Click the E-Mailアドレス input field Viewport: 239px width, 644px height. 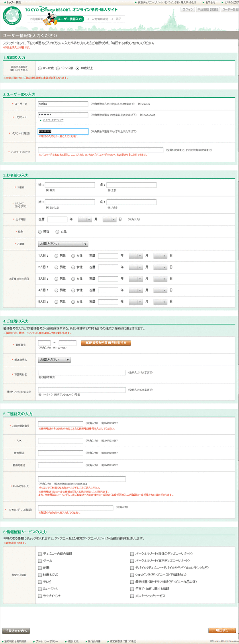click(82, 479)
